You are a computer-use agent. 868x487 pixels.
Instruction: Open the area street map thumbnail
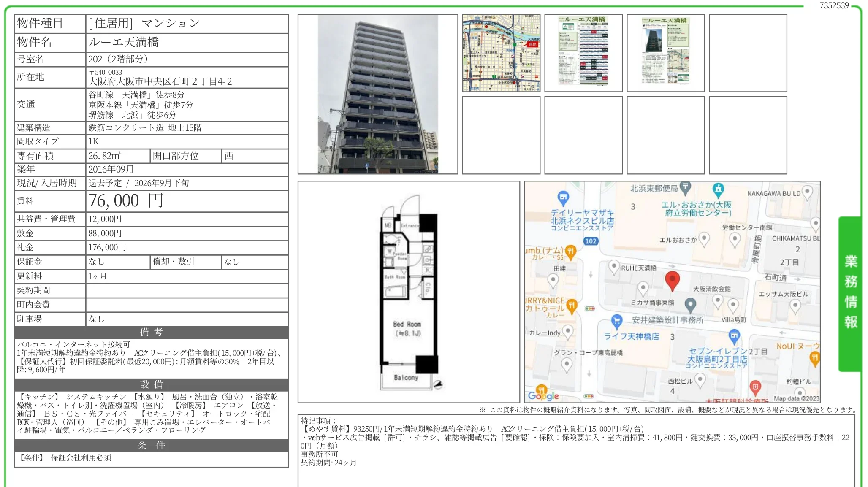501,53
